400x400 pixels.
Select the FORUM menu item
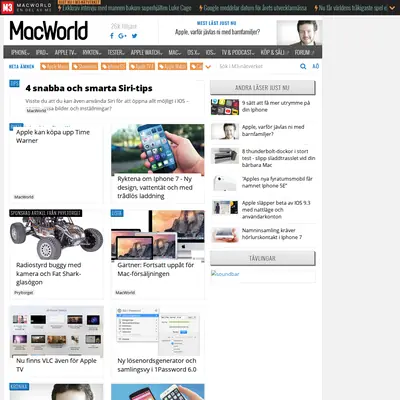(304, 52)
